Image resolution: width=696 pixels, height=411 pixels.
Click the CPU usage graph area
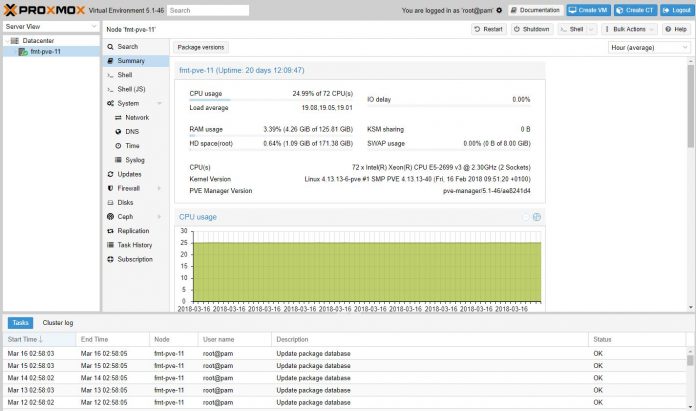[367, 266]
